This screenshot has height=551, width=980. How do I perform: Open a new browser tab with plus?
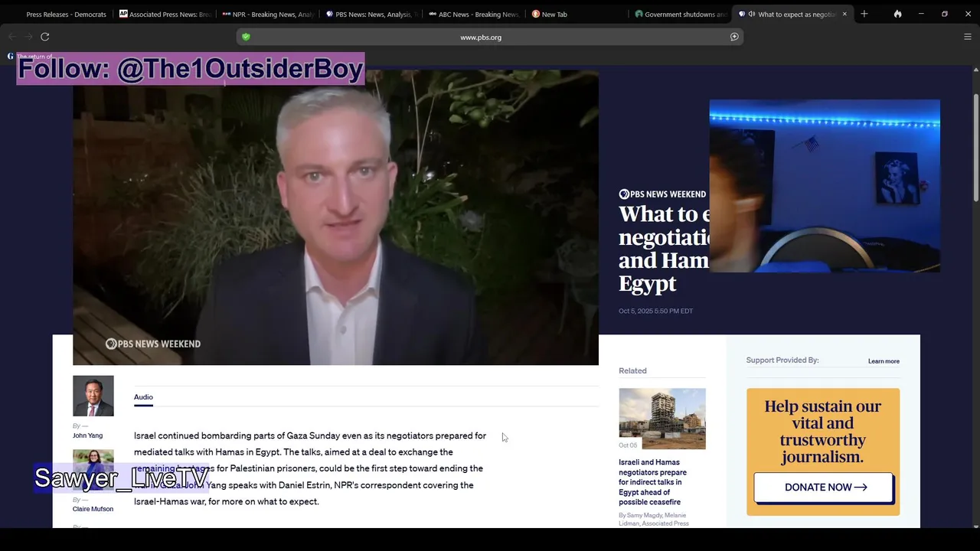[x=864, y=14]
